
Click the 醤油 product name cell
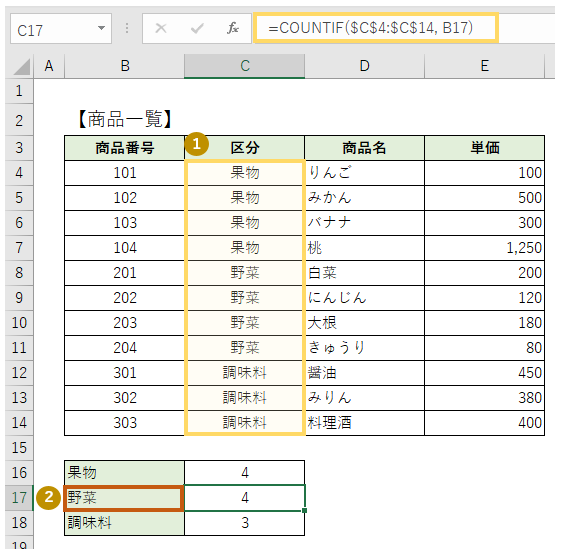[x=364, y=373]
